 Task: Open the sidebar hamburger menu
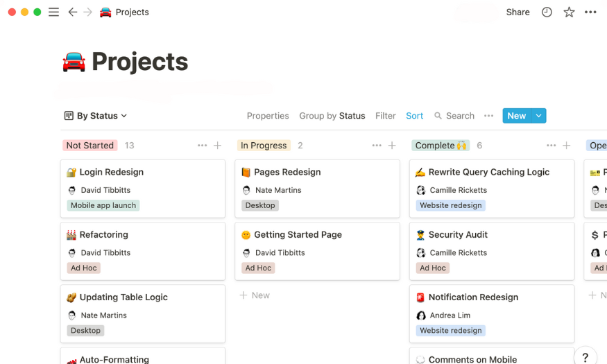point(53,12)
